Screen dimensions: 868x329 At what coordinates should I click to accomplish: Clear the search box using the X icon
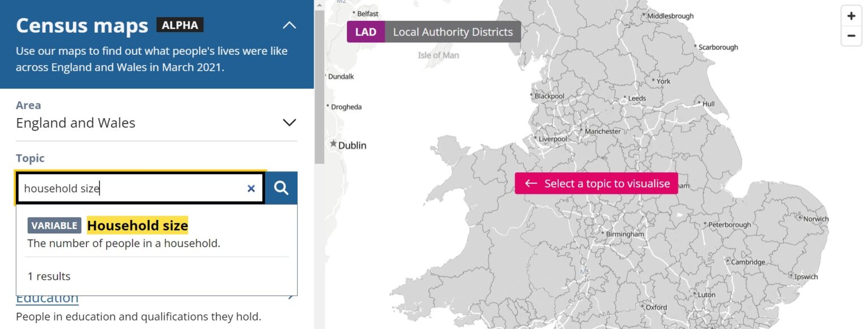(251, 188)
